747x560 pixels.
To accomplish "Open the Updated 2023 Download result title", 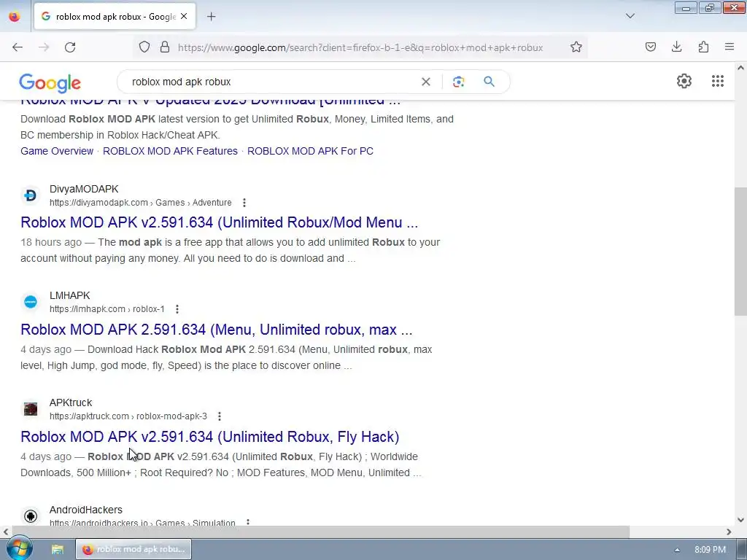I will tap(210, 101).
